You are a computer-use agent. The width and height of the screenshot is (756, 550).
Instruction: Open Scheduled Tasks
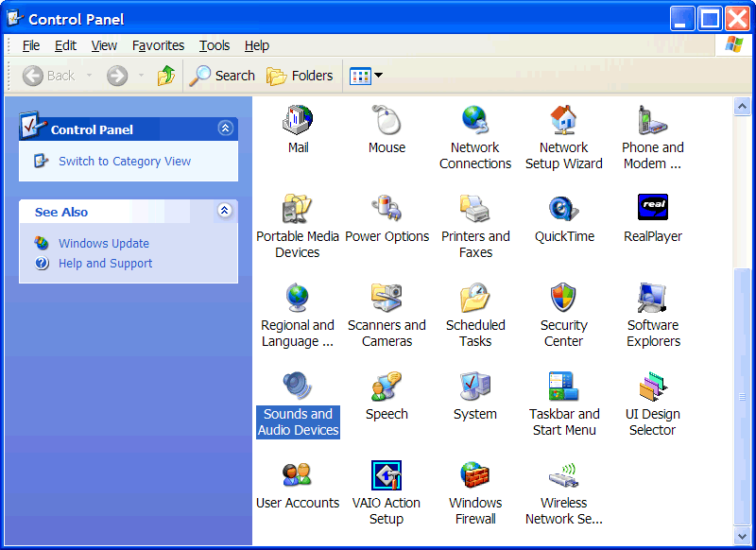point(474,299)
